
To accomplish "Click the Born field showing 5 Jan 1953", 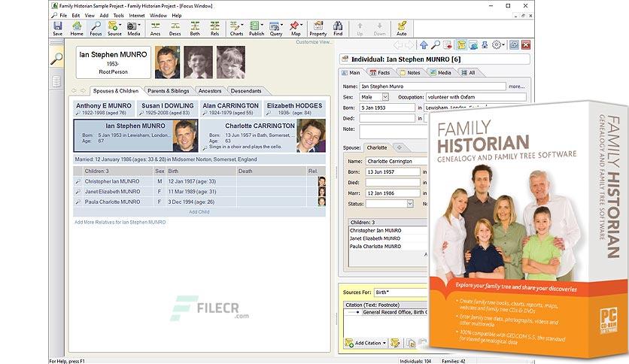I will point(387,108).
